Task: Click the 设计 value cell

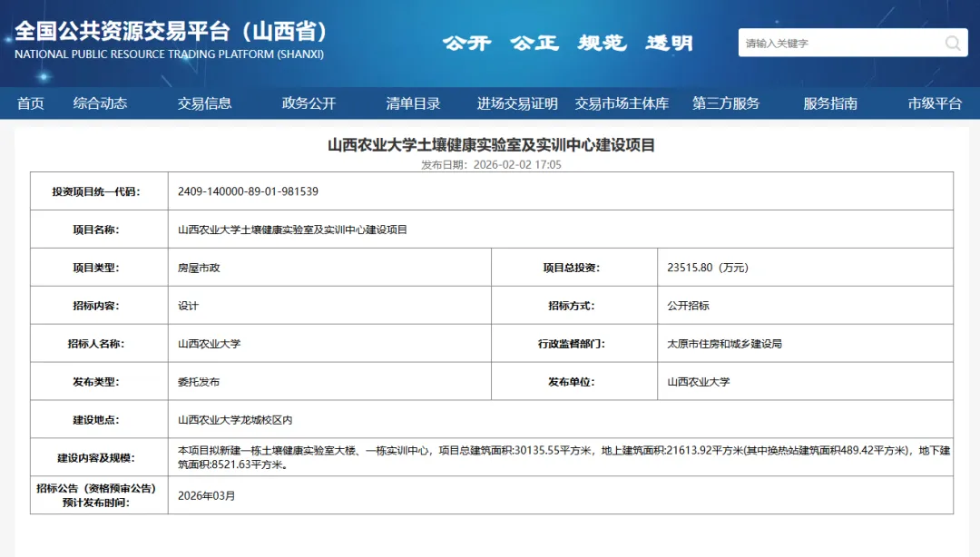Action: coord(329,306)
